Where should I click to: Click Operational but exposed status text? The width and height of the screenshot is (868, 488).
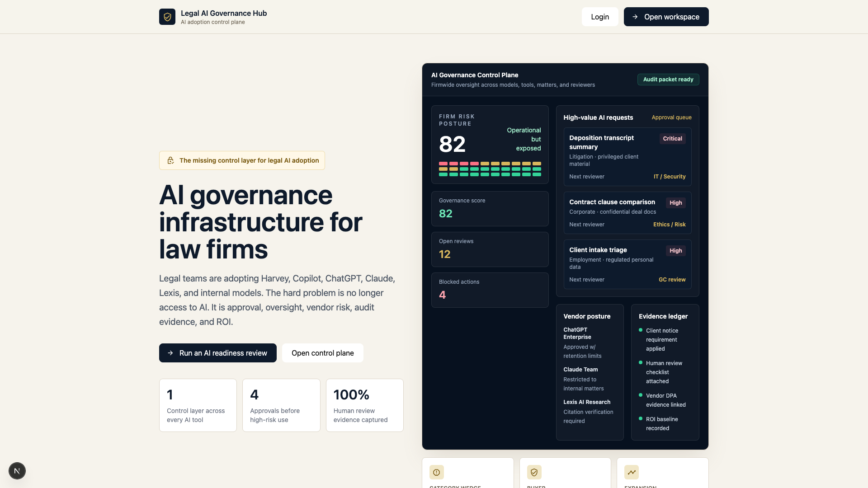(524, 139)
